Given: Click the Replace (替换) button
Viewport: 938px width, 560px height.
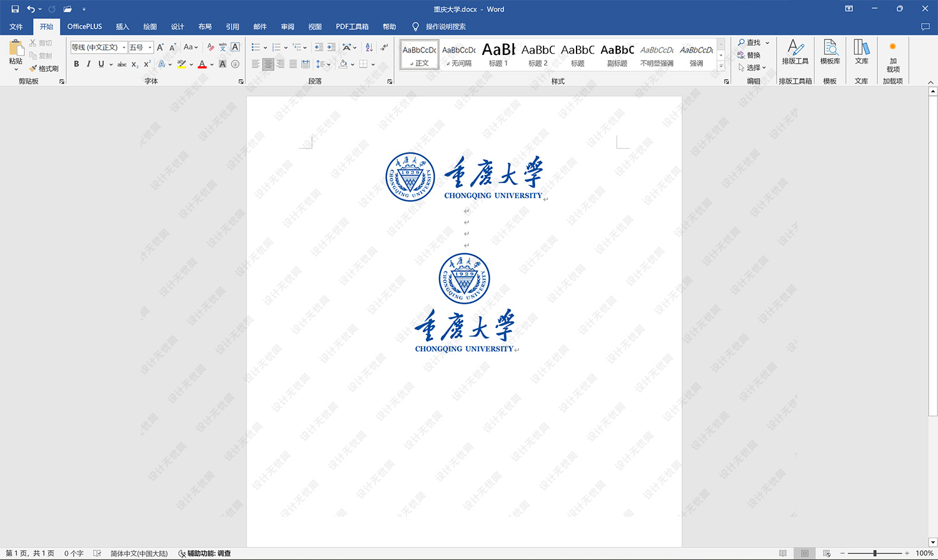Looking at the screenshot, I should click(749, 55).
